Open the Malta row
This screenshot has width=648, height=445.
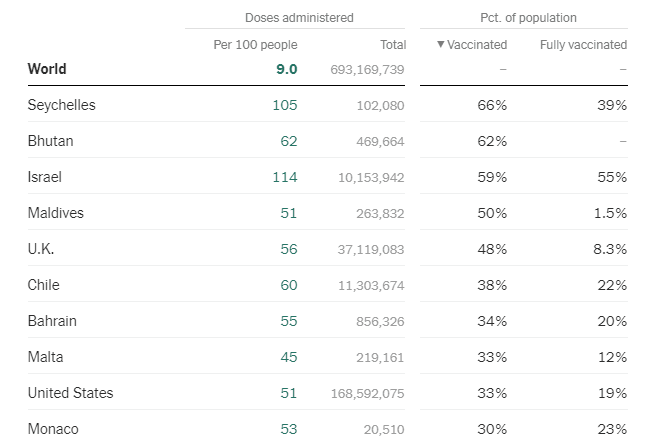pos(45,357)
